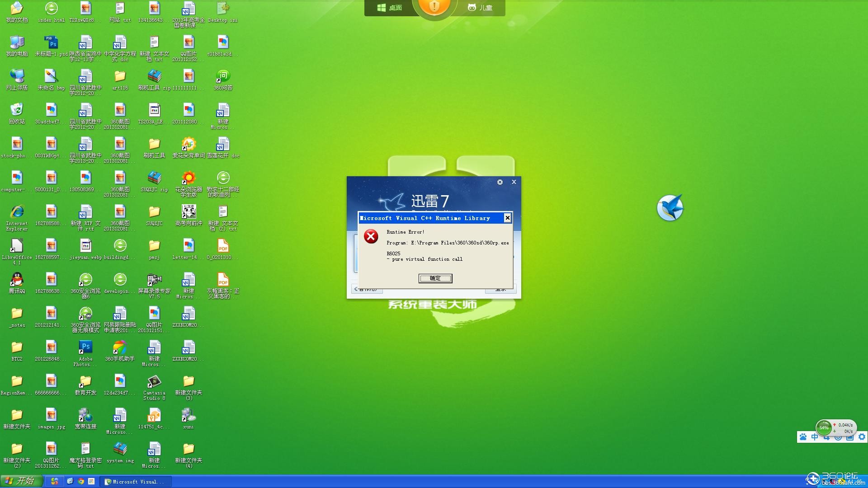Open the 敢求十二部经的歌曲列 shortcut
868x488 pixels.
coord(223,184)
